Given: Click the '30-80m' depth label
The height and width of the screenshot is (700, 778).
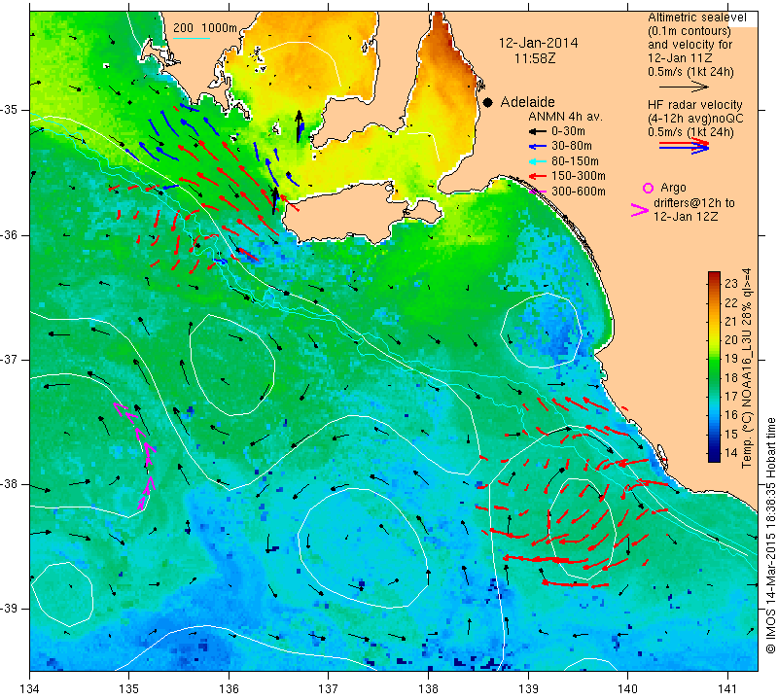Looking at the screenshot, I should 572,147.
